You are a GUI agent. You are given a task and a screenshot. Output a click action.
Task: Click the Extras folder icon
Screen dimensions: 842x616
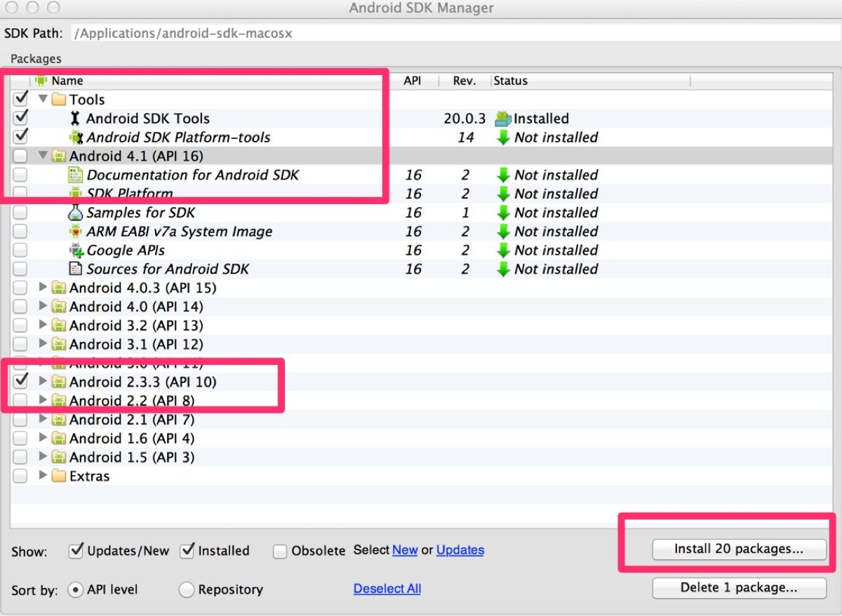click(x=59, y=476)
